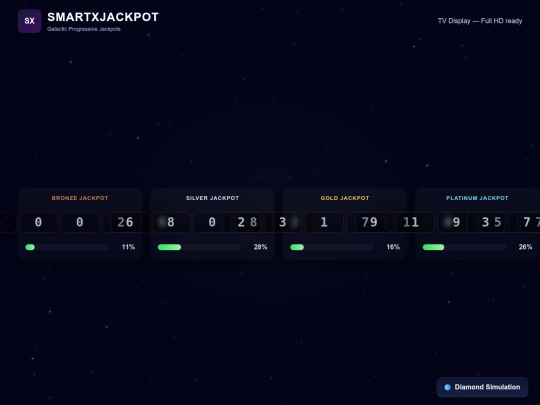Click the SMARTXJACKPOT title

tap(103, 17)
